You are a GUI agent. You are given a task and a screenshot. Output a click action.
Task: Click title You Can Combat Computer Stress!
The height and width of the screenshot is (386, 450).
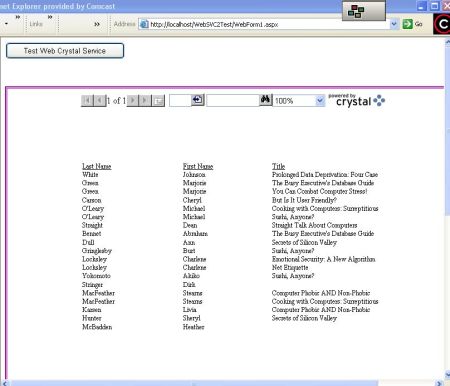[x=320, y=191]
